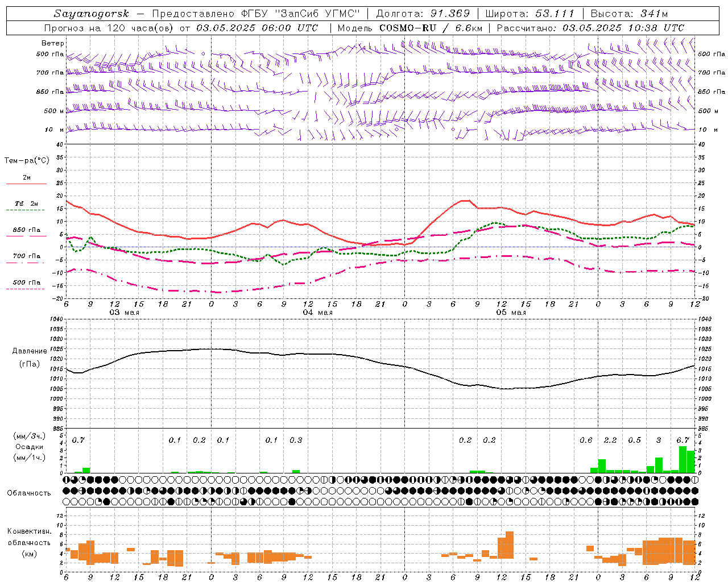Click the '700 гПа' entry in the temperature legend

(27, 256)
